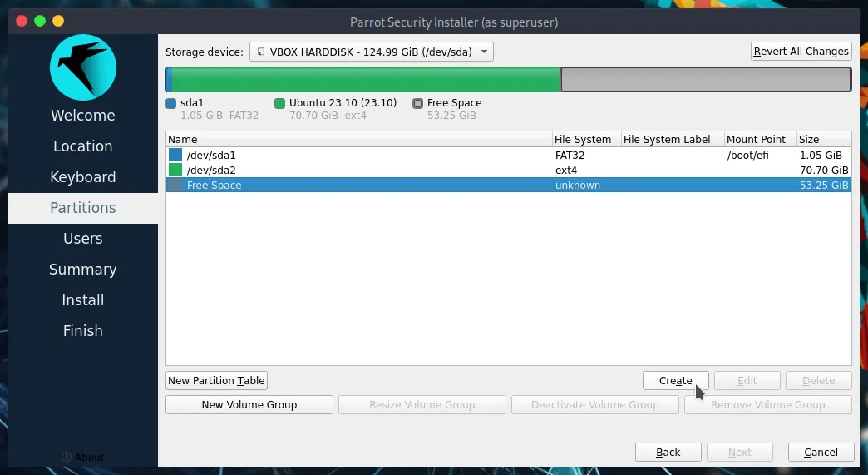Click the disk icon in Storage device combo

click(261, 52)
